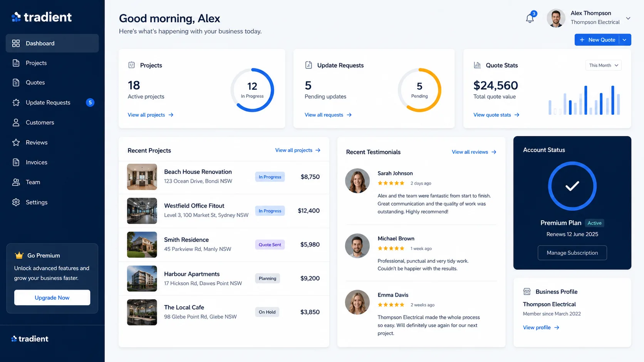644x362 pixels.
Task: Go to Projects in the sidebar
Action: [x=52, y=63]
